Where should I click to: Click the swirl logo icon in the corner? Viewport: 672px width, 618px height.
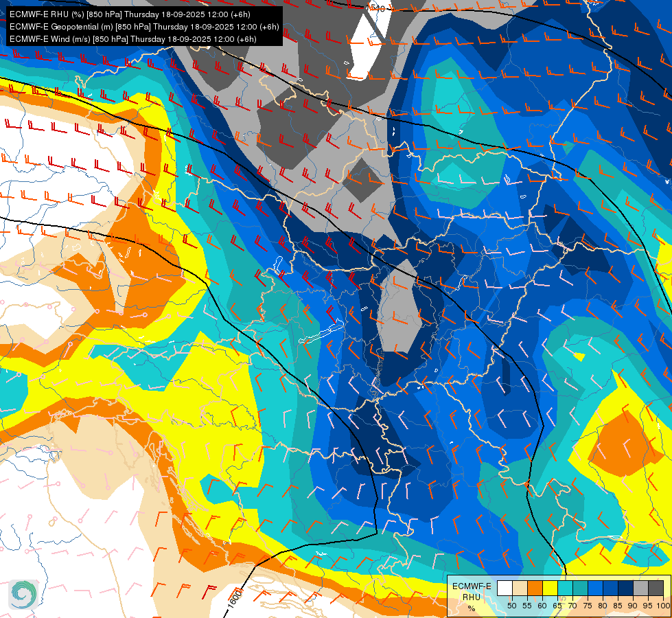(x=23, y=595)
